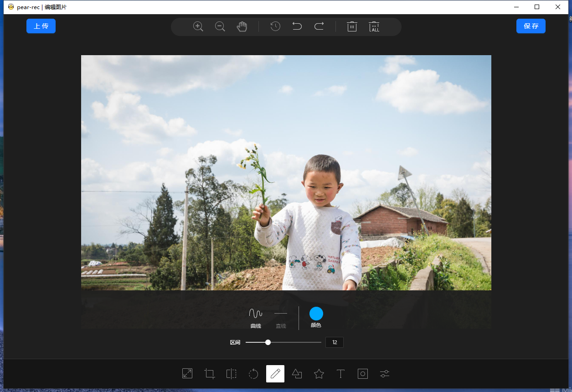572x392 pixels.
Task: Undo the last edit
Action: point(297,26)
